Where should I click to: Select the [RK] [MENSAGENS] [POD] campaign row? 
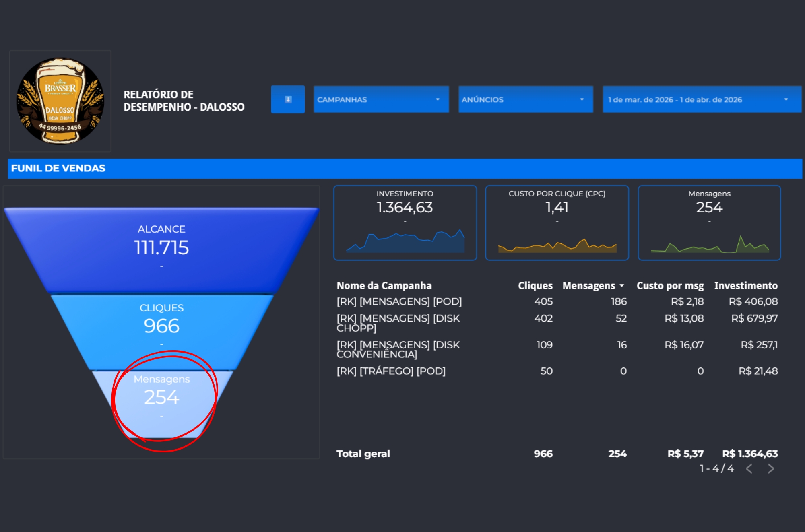[x=399, y=301]
